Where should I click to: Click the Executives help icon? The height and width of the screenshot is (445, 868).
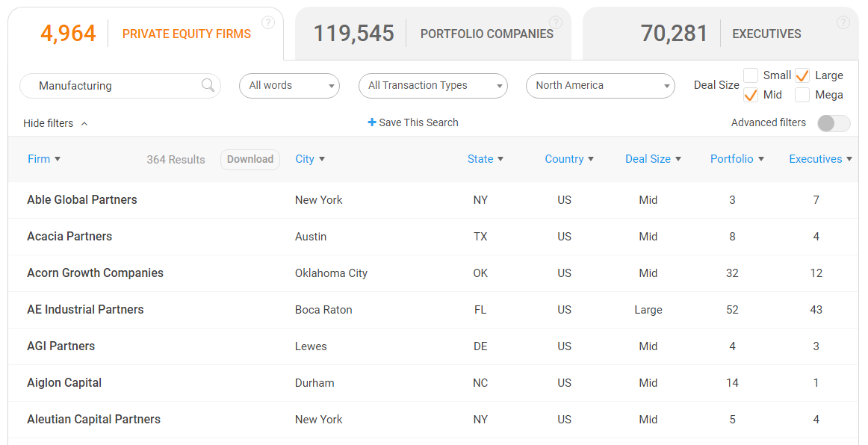pos(843,22)
